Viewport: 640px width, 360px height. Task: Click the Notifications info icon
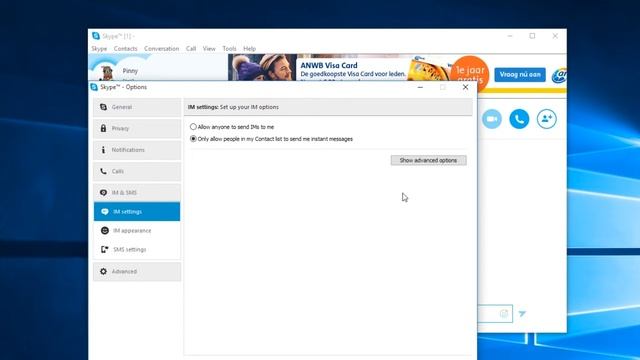[103, 150]
